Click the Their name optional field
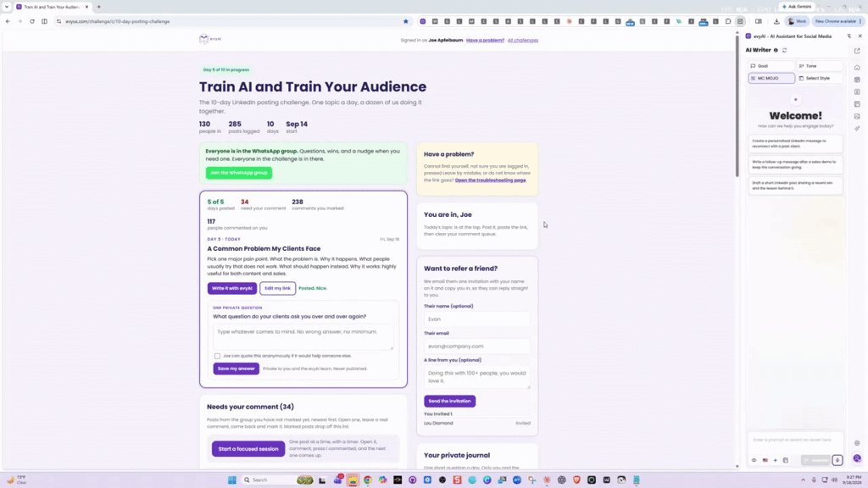This screenshot has height=488, width=868. [476, 319]
